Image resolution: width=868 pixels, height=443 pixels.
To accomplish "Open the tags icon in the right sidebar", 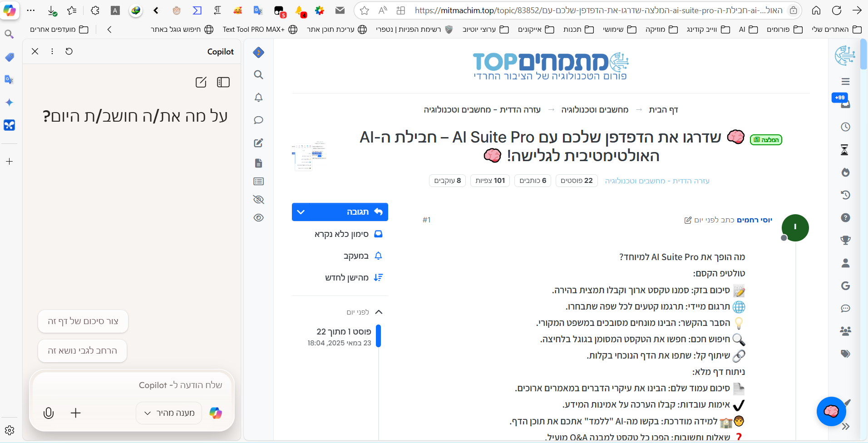I will pos(845,354).
